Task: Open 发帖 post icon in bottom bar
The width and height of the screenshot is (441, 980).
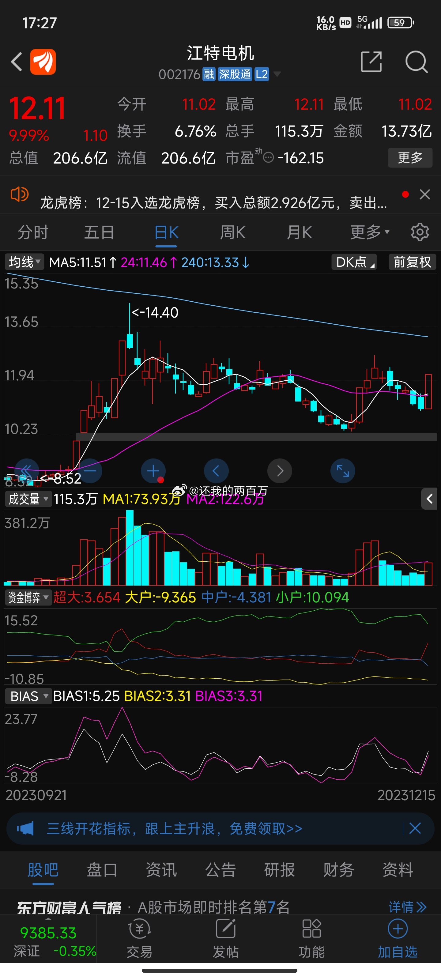Action: click(x=226, y=938)
